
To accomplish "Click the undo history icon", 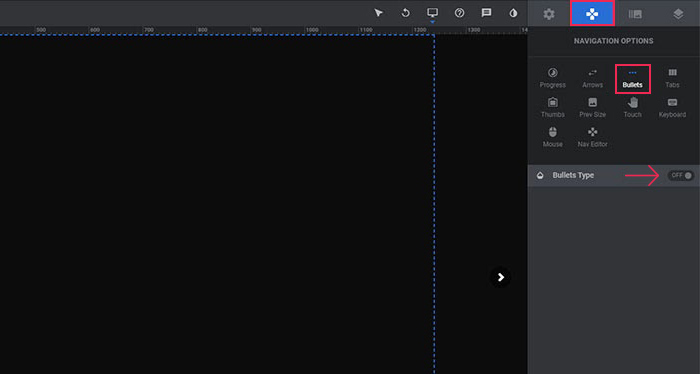I will coord(405,13).
